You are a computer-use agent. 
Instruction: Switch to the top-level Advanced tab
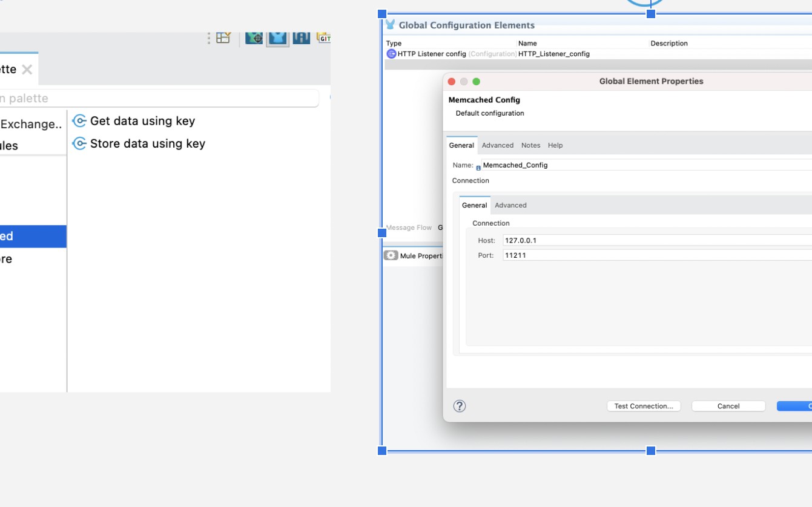click(x=497, y=145)
